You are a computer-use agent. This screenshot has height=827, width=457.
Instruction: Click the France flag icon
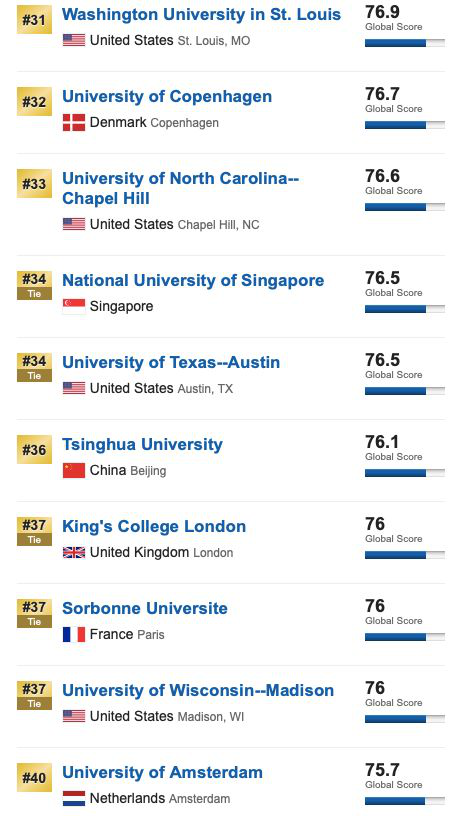(74, 634)
